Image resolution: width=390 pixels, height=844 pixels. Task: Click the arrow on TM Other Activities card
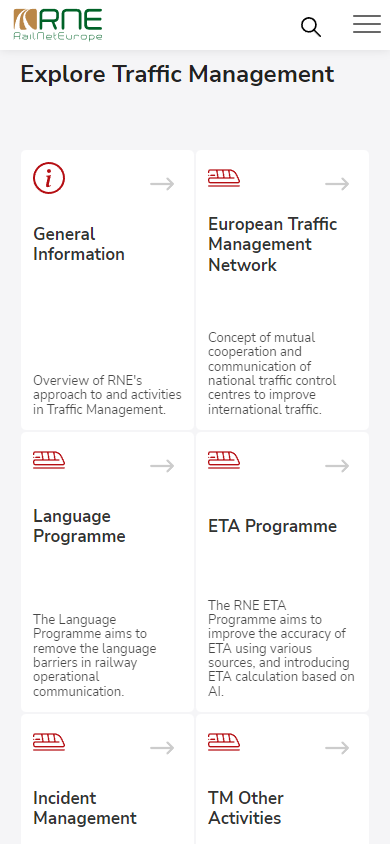pos(337,748)
